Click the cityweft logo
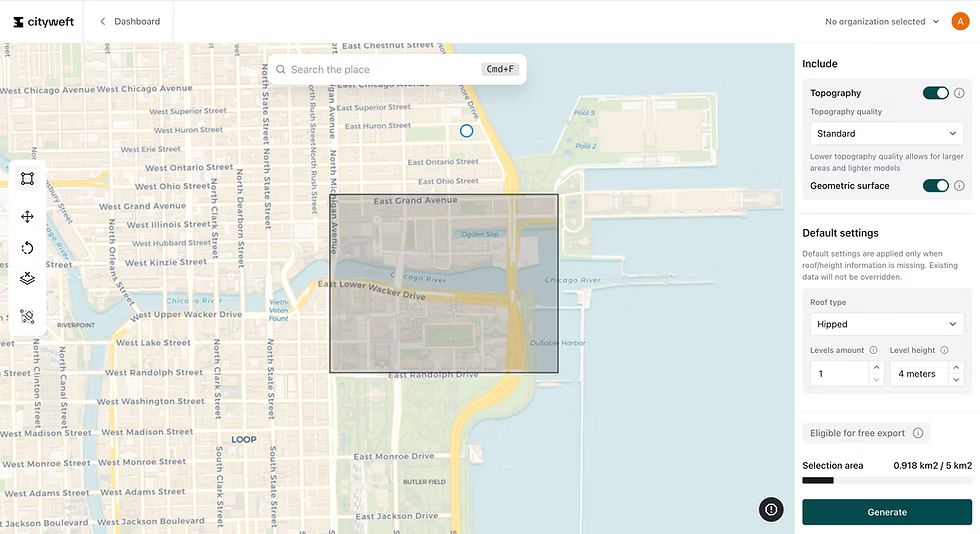This screenshot has height=534, width=980. pos(40,21)
